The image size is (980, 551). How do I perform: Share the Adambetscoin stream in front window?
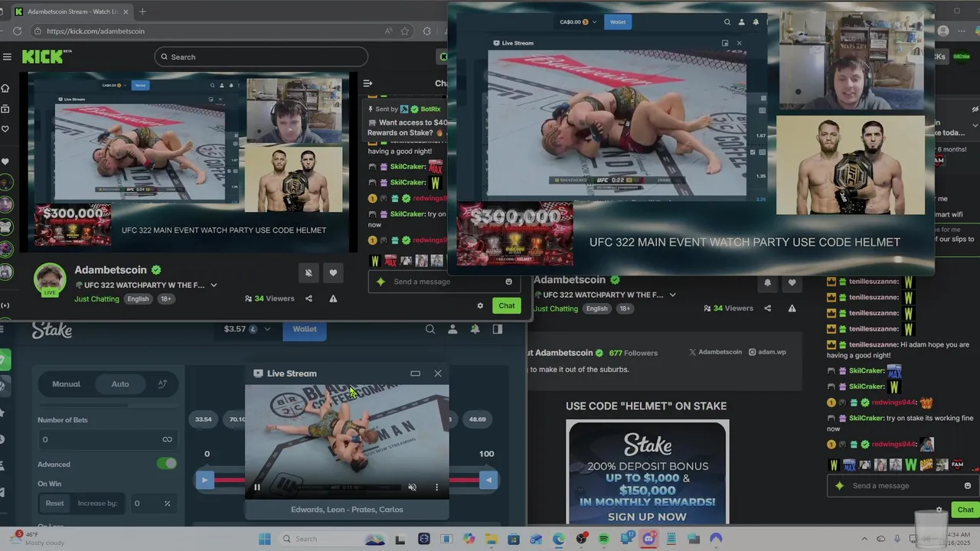(309, 298)
